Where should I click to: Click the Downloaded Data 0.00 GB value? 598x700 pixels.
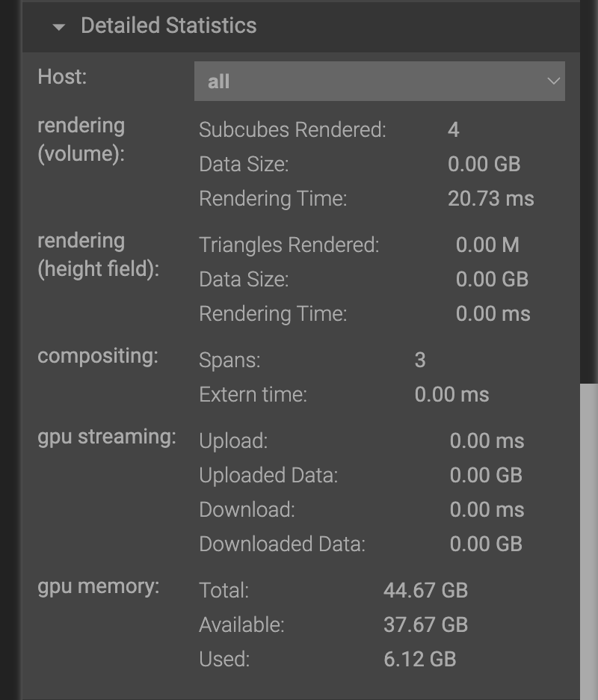486,544
